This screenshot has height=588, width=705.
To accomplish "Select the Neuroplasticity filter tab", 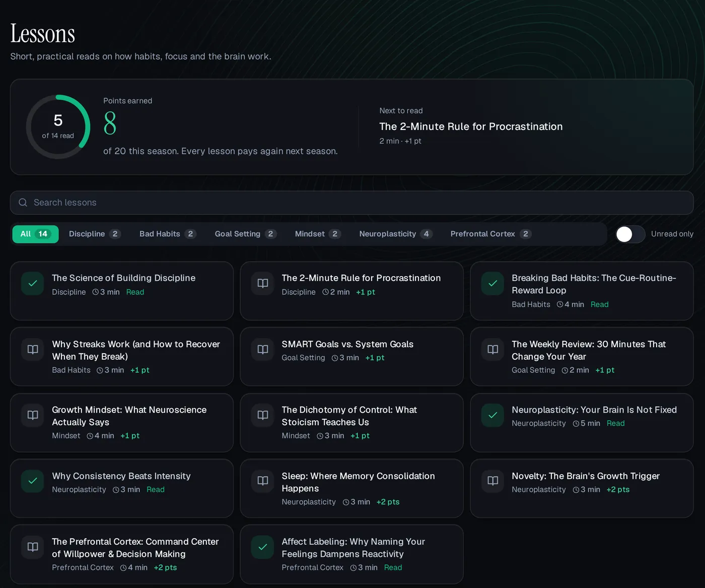I will 395,234.
